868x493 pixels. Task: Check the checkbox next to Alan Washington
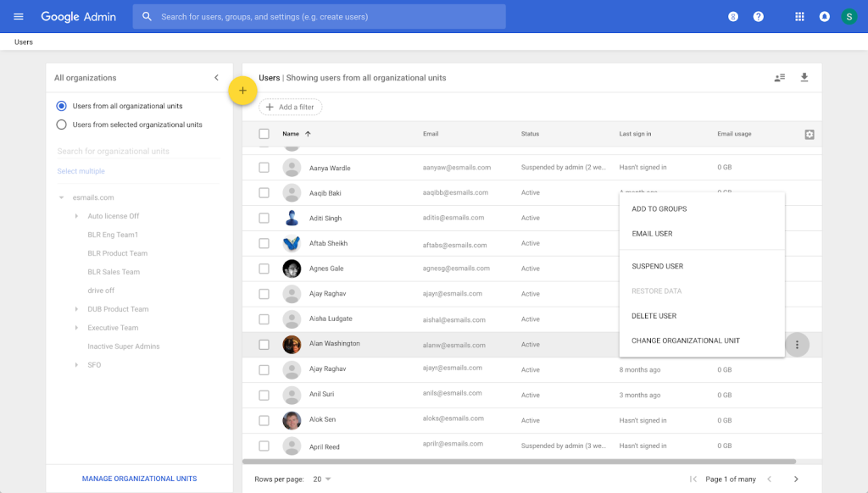(x=265, y=344)
